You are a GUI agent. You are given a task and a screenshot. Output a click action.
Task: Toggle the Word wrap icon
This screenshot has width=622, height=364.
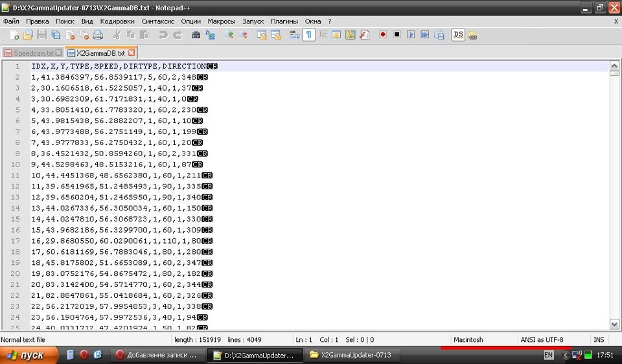pos(294,35)
